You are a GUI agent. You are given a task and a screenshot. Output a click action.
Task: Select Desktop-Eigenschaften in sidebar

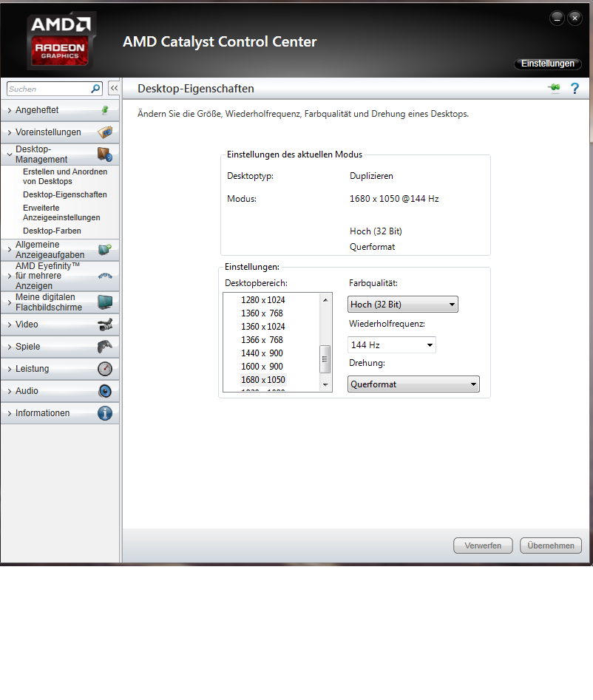point(65,194)
